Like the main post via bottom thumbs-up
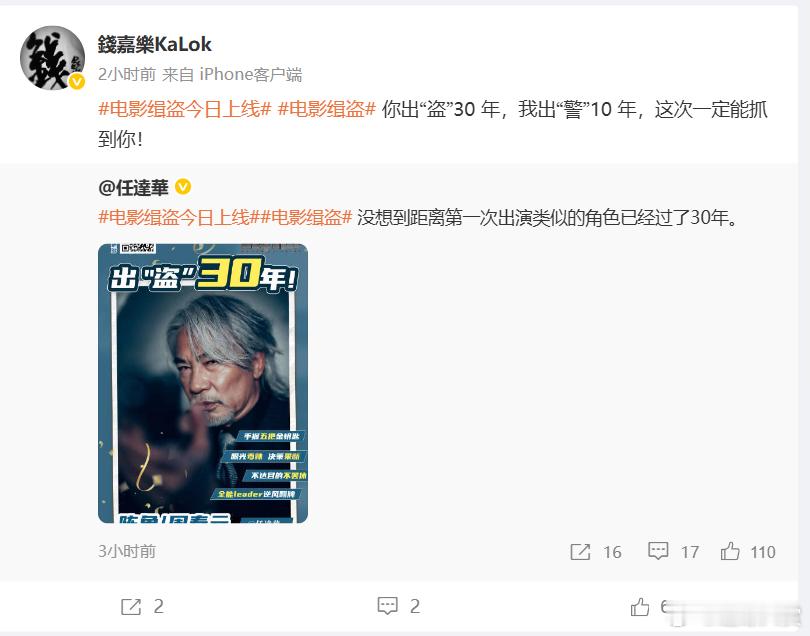This screenshot has height=636, width=810. pos(640,607)
